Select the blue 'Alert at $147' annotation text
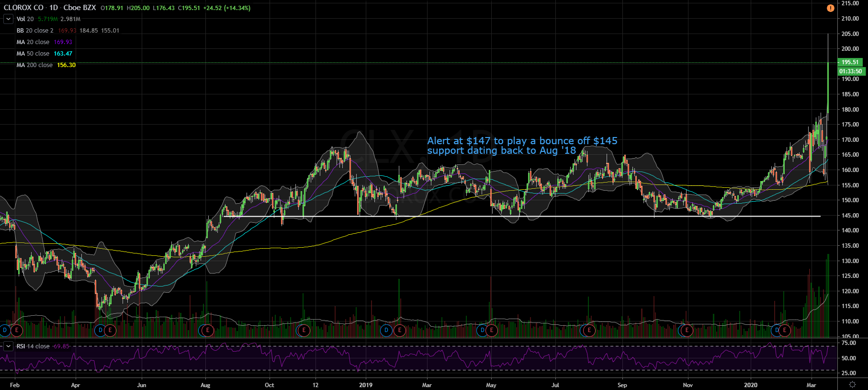The width and height of the screenshot is (868, 390). 522,146
